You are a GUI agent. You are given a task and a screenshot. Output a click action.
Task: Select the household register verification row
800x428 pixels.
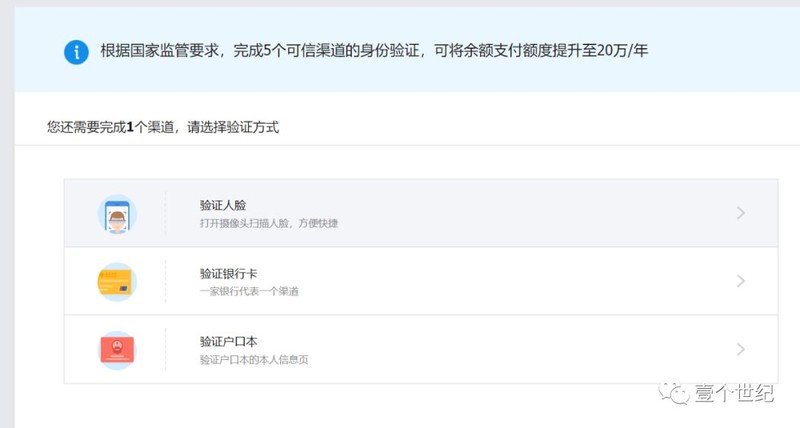pyautogui.click(x=421, y=349)
